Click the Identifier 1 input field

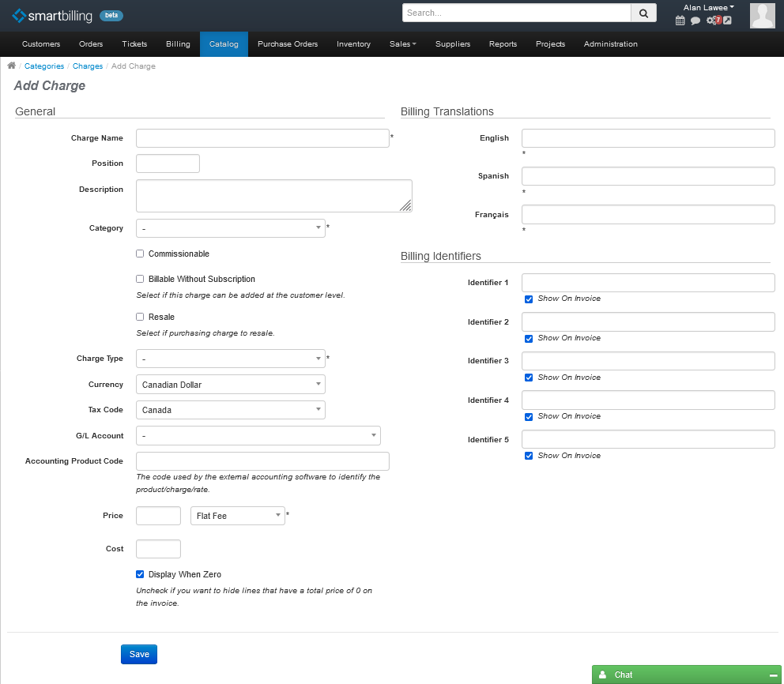(x=648, y=283)
